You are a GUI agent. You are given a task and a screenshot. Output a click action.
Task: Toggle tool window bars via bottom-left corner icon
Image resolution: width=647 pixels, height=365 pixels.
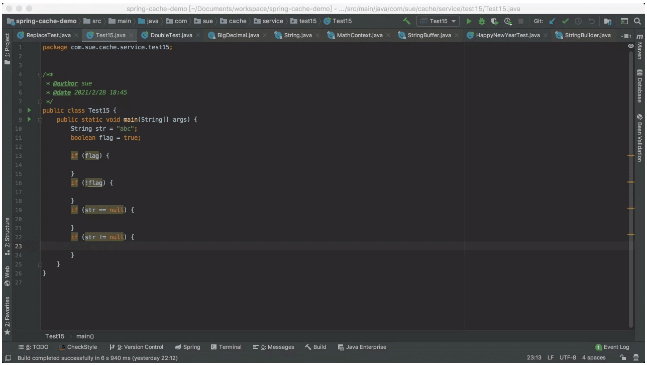pyautogui.click(x=8, y=358)
